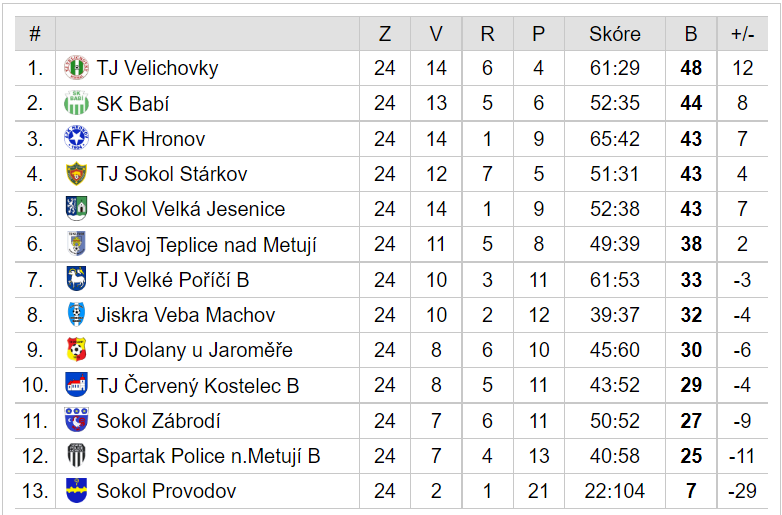
Task: Click the 48 points cell for Velichovky
Action: [691, 69]
